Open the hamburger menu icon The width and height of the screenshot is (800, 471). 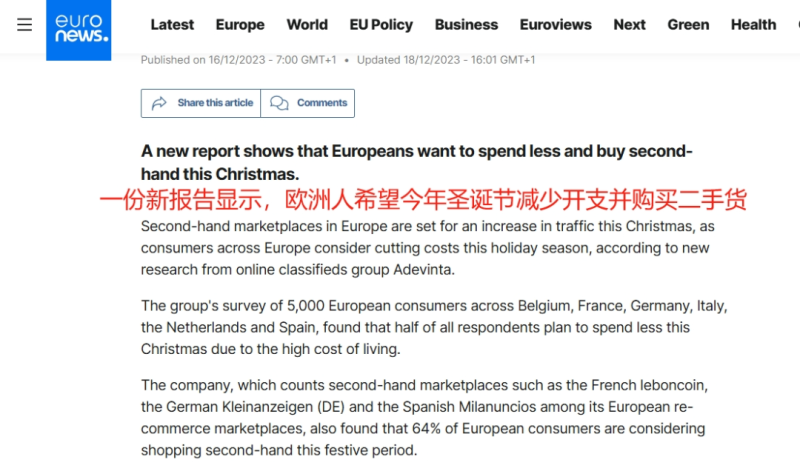[x=25, y=25]
